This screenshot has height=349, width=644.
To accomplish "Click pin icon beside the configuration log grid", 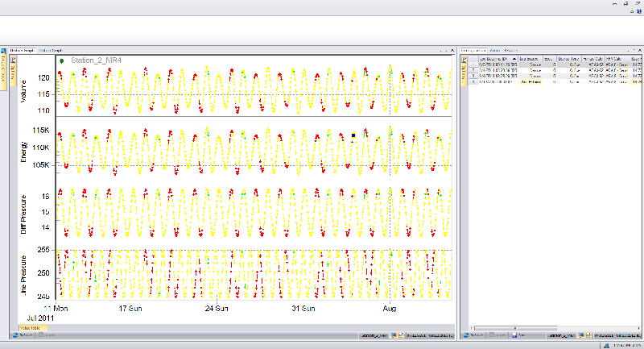I will (464, 60).
